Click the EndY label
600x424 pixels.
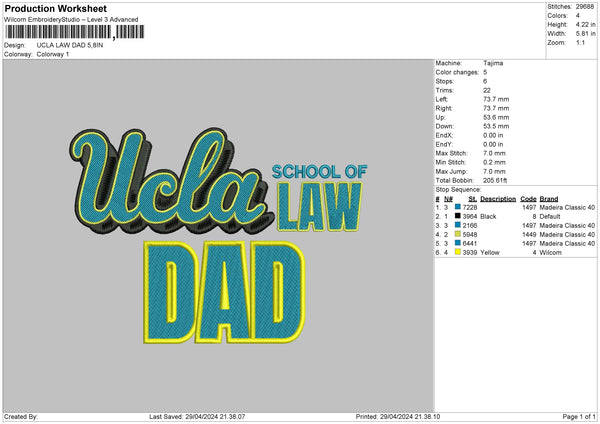coord(444,145)
